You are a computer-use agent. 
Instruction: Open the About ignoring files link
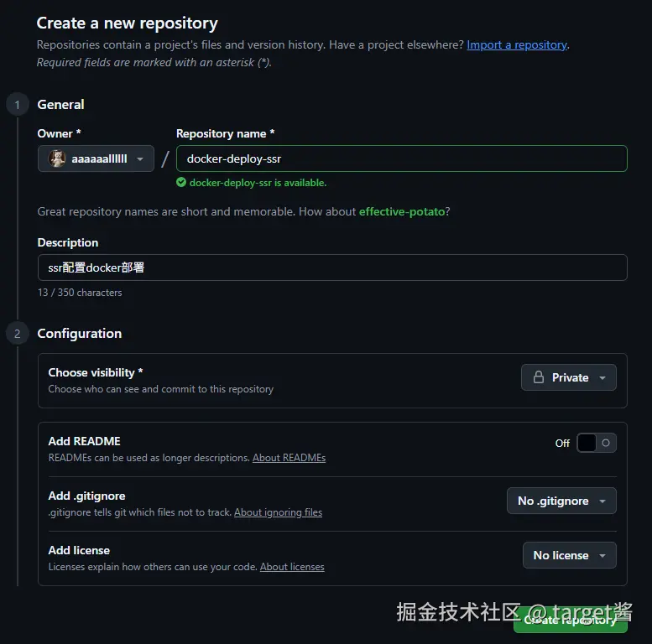(278, 512)
